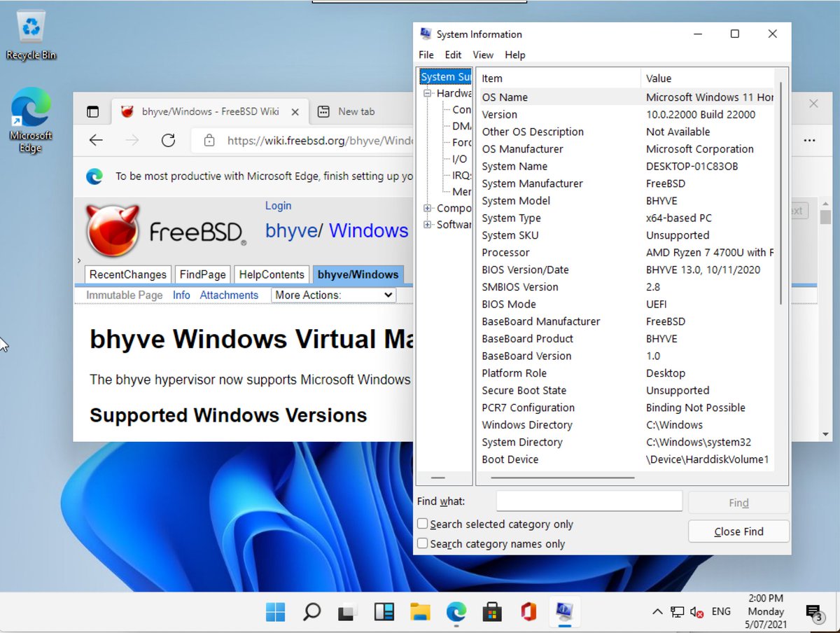Open the taskbar Search icon
The width and height of the screenshot is (840, 633).
[311, 612]
